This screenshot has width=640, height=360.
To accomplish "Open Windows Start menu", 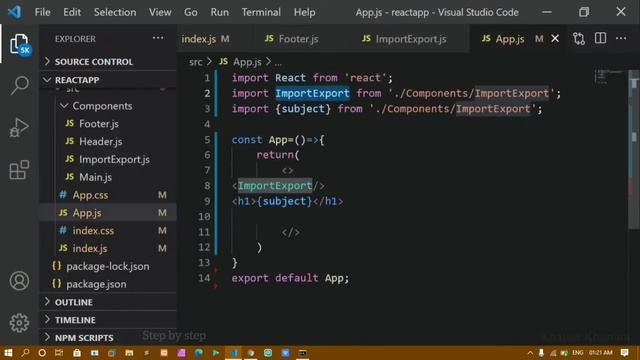I will click(x=8, y=353).
